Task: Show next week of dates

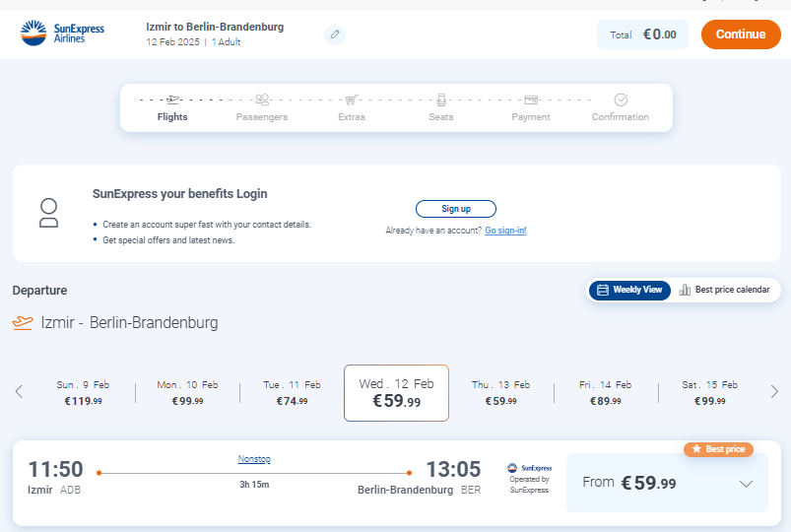Action: click(774, 392)
